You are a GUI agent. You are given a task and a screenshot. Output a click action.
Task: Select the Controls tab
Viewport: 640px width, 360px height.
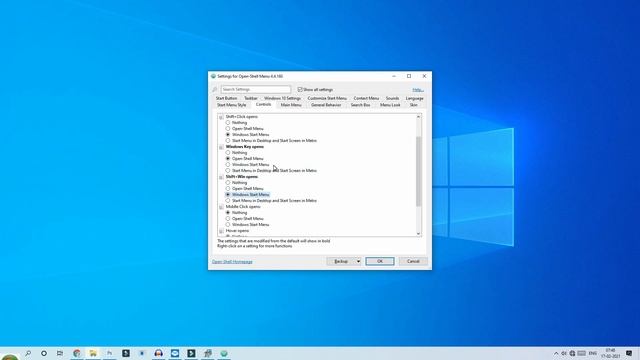(x=263, y=104)
